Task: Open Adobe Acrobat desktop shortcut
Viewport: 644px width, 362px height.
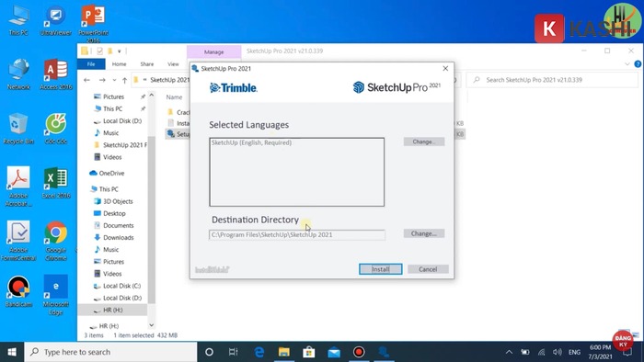Action: [x=18, y=187]
